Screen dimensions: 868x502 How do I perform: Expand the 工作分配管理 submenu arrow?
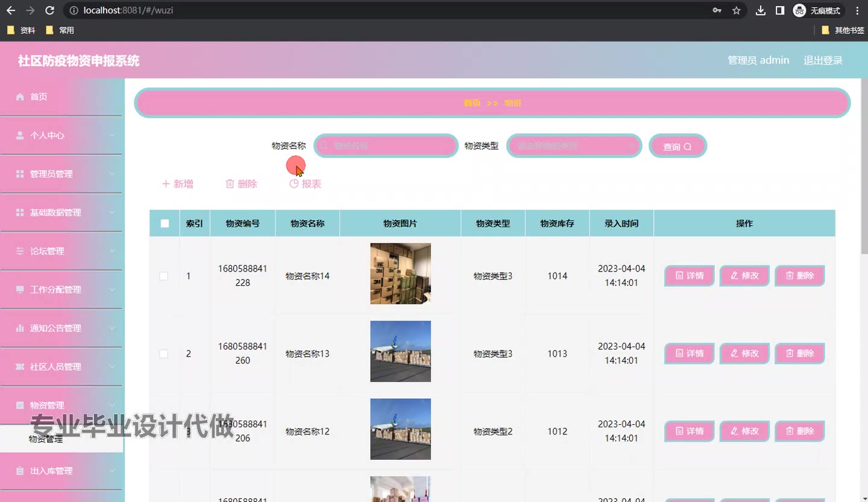point(112,290)
